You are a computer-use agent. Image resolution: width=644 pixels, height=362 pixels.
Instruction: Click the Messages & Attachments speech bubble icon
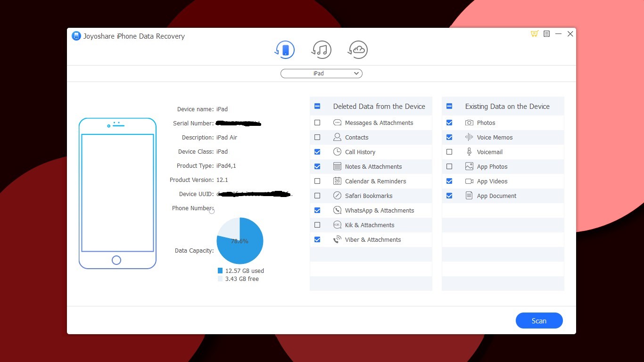click(337, 123)
